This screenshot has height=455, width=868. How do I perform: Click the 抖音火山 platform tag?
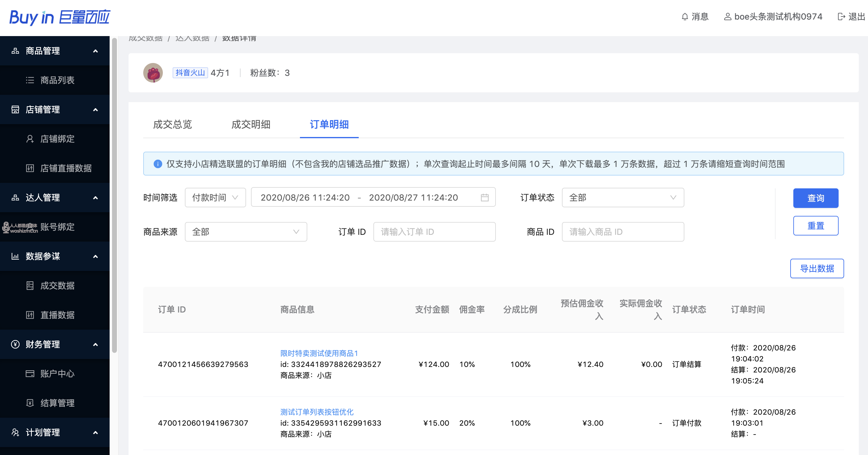click(190, 73)
